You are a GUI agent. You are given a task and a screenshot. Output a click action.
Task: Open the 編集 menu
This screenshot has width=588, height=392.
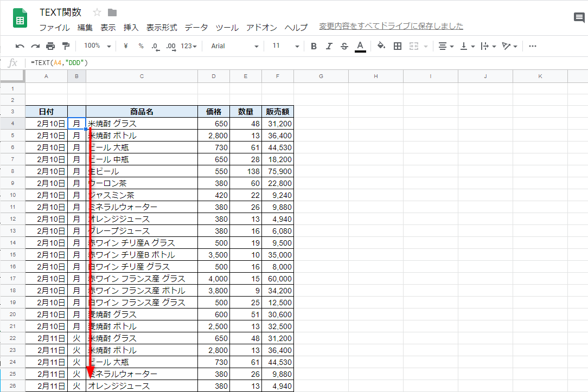pos(85,28)
